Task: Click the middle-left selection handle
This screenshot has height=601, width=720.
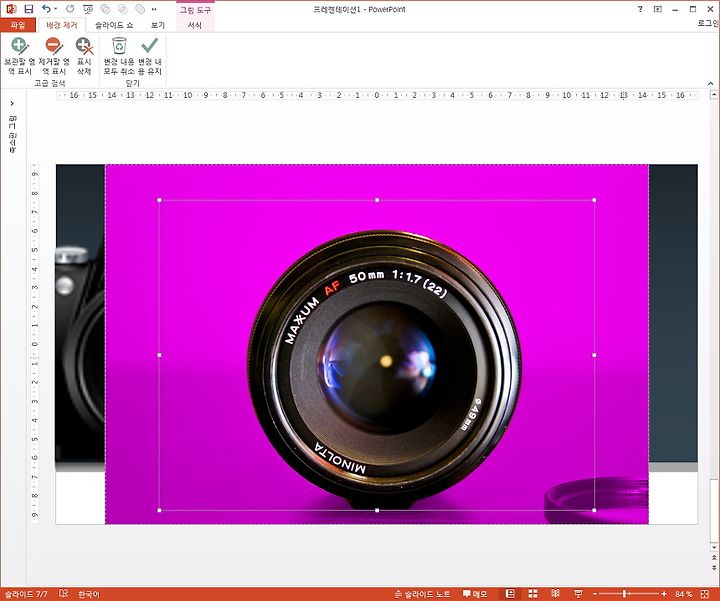Action: (159, 355)
